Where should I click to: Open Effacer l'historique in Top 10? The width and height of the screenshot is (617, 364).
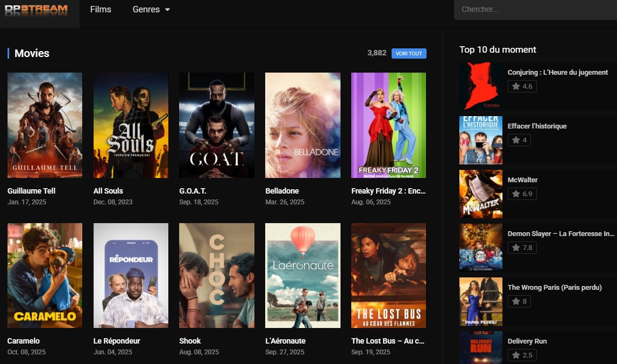537,126
